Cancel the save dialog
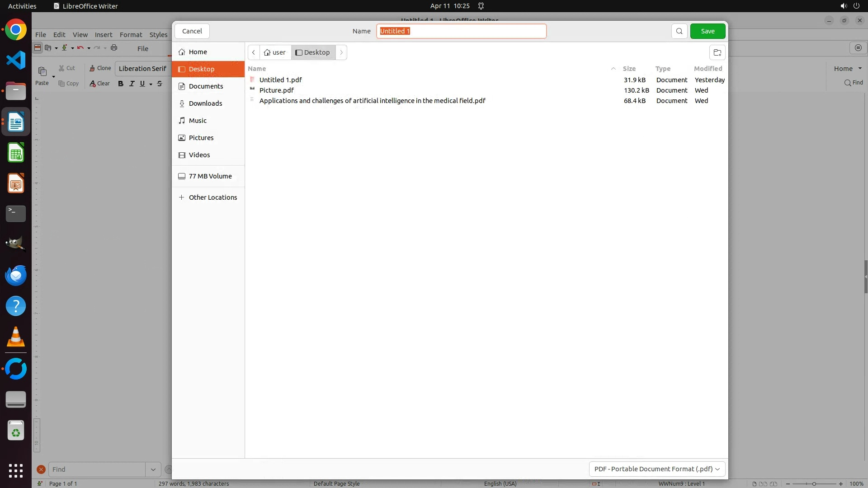868x488 pixels. [192, 31]
